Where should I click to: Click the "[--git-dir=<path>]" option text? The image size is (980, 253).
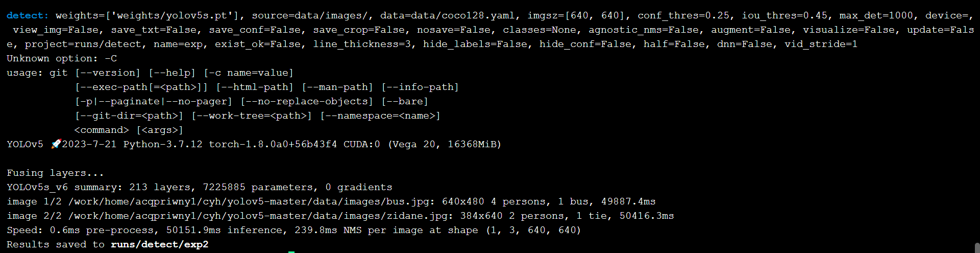(129, 116)
